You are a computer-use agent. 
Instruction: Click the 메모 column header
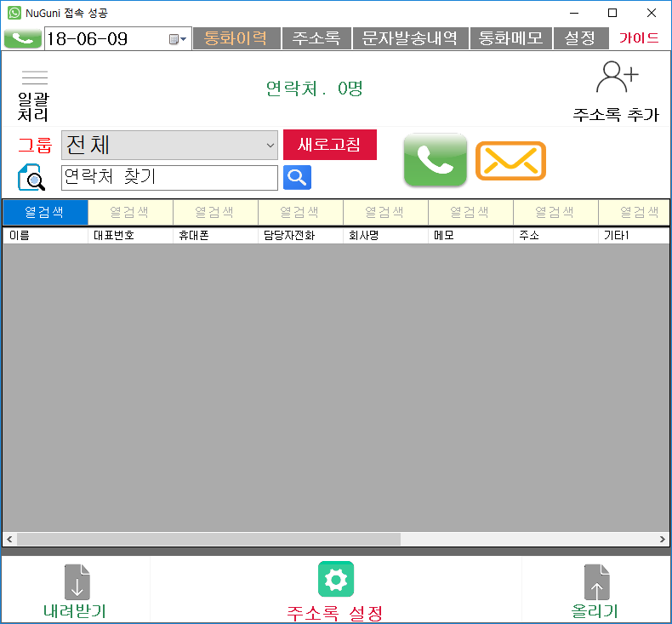click(470, 236)
